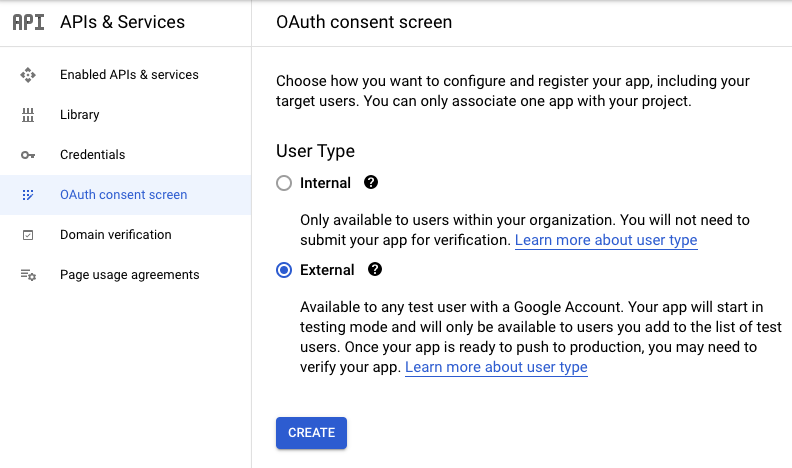Go to the Library section
Viewport: 792px width, 468px height.
(x=125, y=115)
